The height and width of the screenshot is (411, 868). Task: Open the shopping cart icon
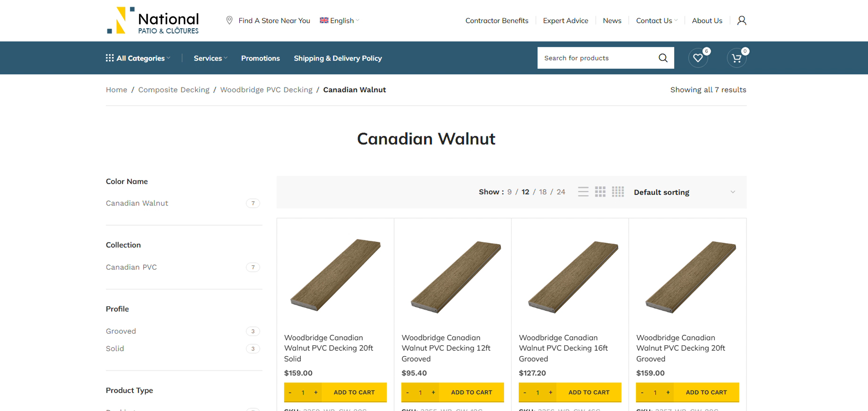[736, 58]
